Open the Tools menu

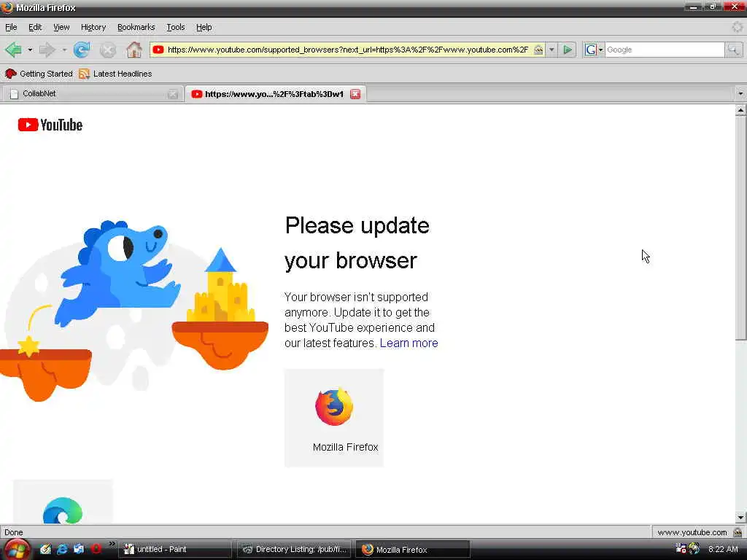175,27
